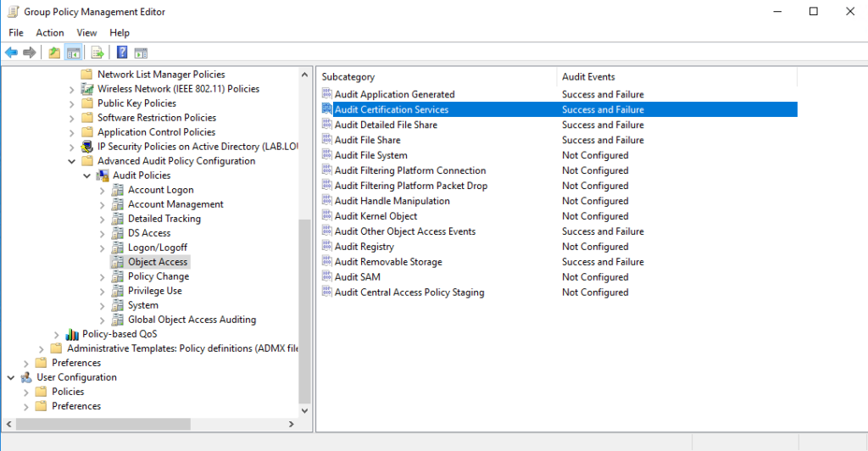Click the tree pane scroll-down arrow
This screenshot has width=868, height=451.
(x=304, y=410)
